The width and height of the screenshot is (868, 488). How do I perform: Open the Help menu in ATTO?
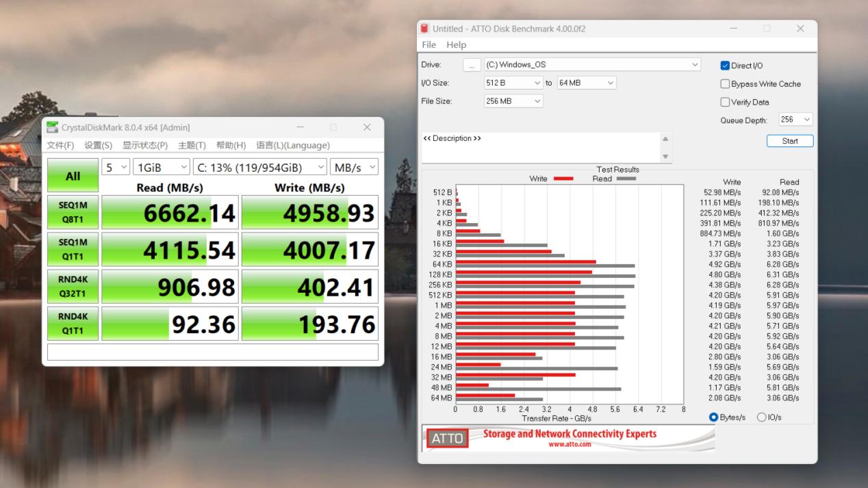(456, 44)
